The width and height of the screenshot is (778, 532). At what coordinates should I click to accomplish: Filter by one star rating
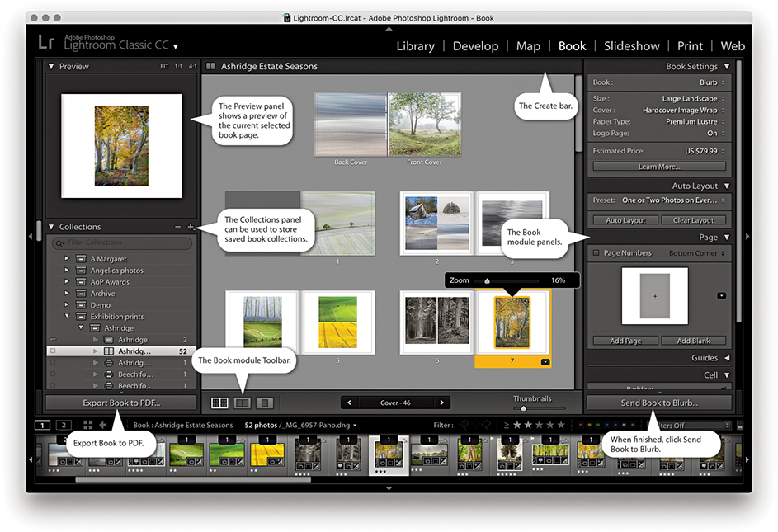(x=517, y=426)
